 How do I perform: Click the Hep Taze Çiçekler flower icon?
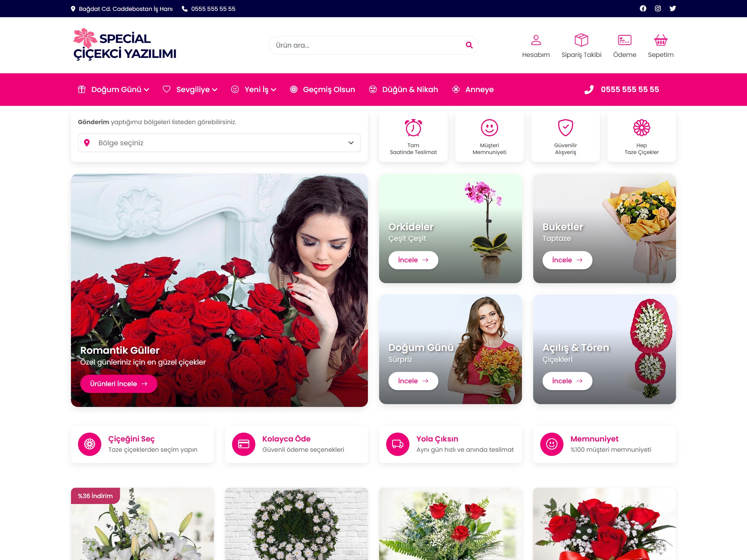(x=641, y=128)
